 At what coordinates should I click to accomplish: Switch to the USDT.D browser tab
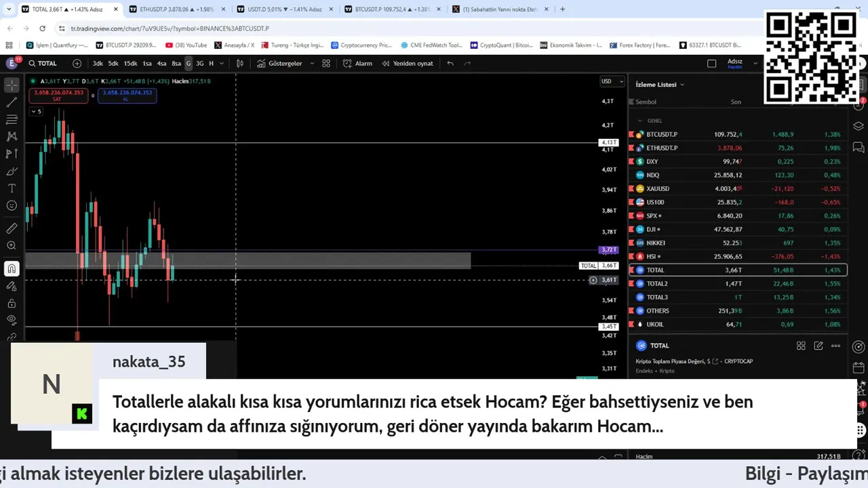pyautogui.click(x=283, y=9)
